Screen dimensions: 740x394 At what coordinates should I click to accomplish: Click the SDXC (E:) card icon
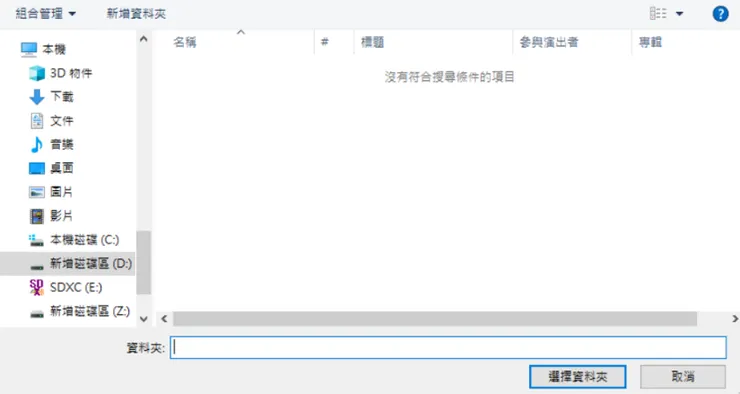pyautogui.click(x=36, y=287)
